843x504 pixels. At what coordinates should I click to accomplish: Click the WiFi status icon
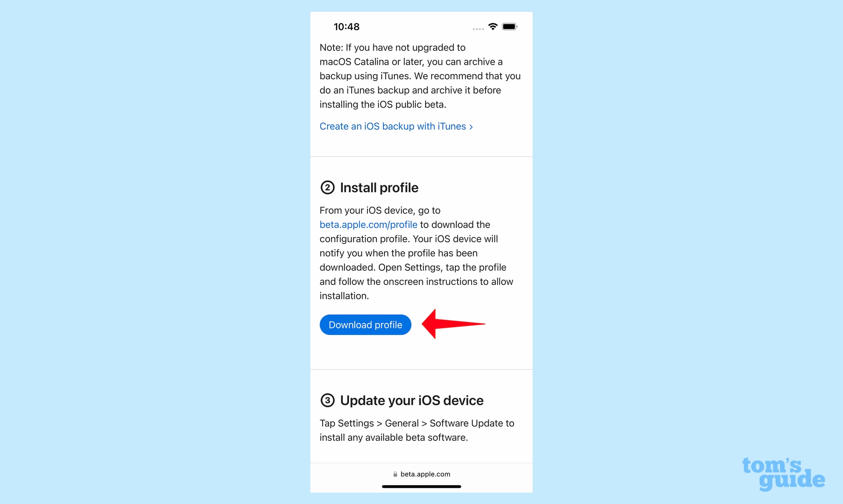pyautogui.click(x=493, y=26)
